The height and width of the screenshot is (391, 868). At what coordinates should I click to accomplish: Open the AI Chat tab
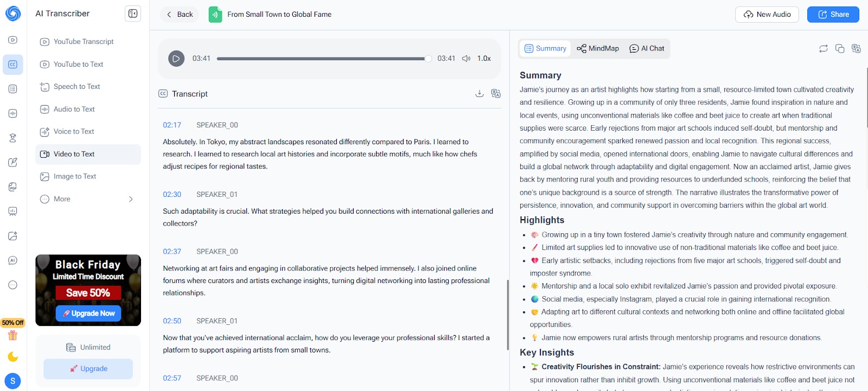point(647,48)
